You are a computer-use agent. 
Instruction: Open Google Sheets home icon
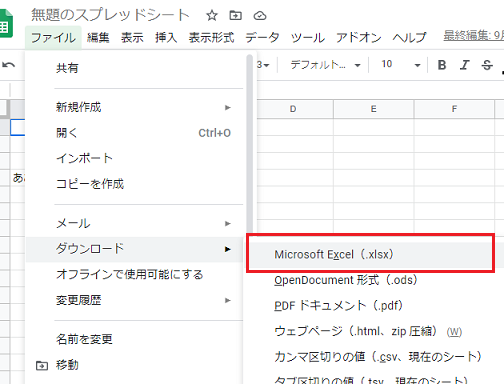coord(6,24)
